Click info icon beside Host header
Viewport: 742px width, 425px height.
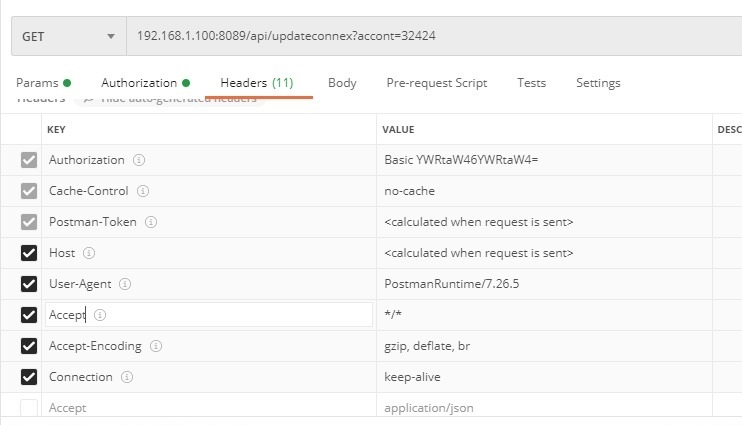[x=89, y=253]
